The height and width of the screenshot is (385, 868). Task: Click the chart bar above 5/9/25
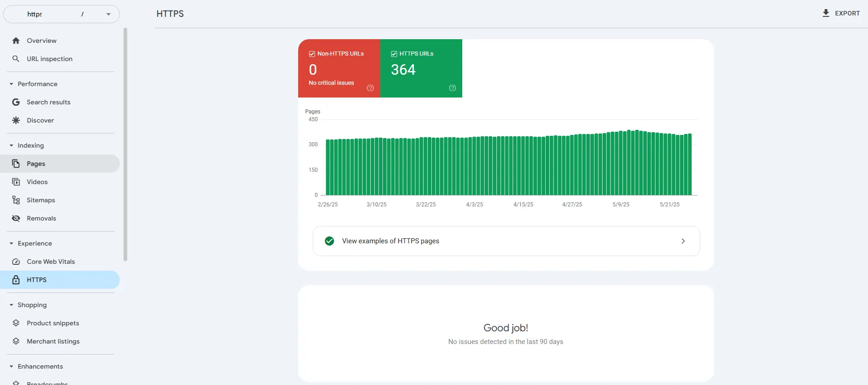point(621,163)
